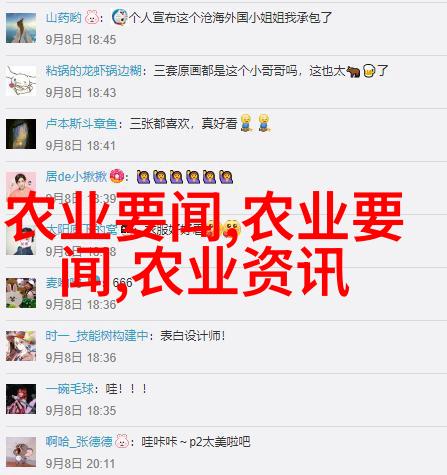Image resolution: width=447 pixels, height=475 pixels.
Task: Click the rabbit badge beside 山药哟
Action: click(92, 17)
